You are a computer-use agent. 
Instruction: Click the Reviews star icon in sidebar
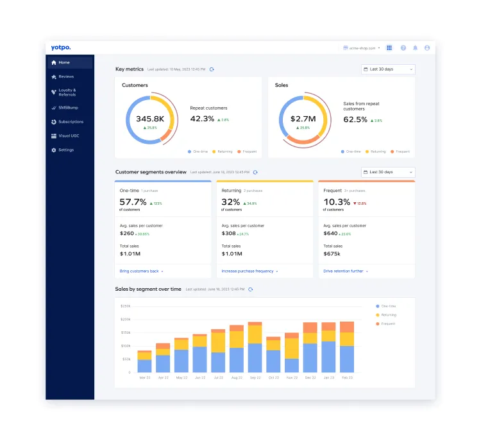pyautogui.click(x=54, y=77)
